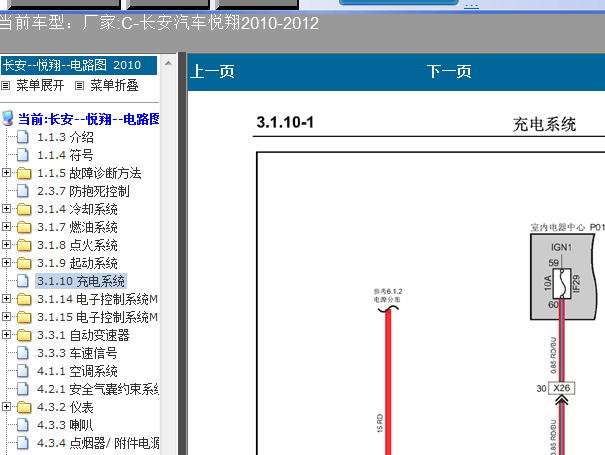The width and height of the screenshot is (605, 455).
Task: Click page number 3.1.10-1 heading
Action: point(285,122)
